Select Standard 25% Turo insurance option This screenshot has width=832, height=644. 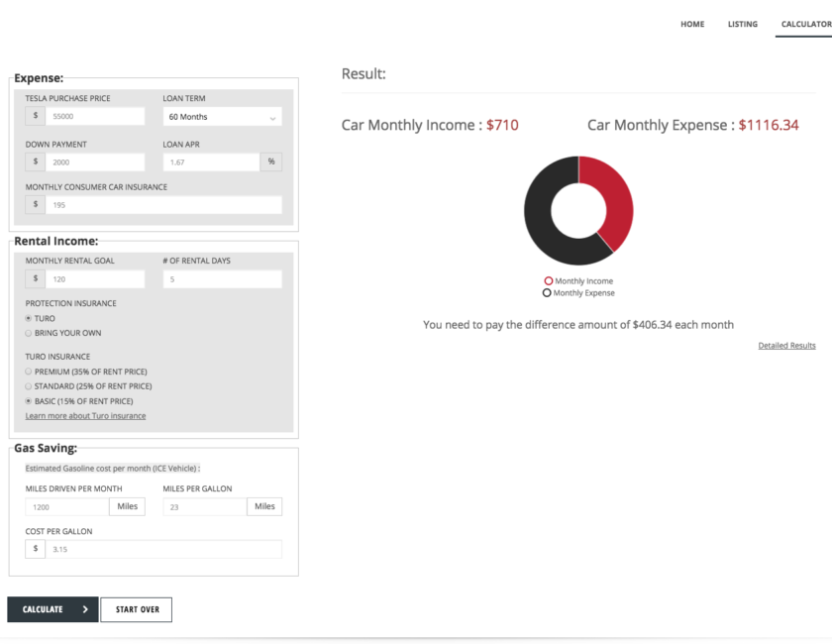pos(28,386)
